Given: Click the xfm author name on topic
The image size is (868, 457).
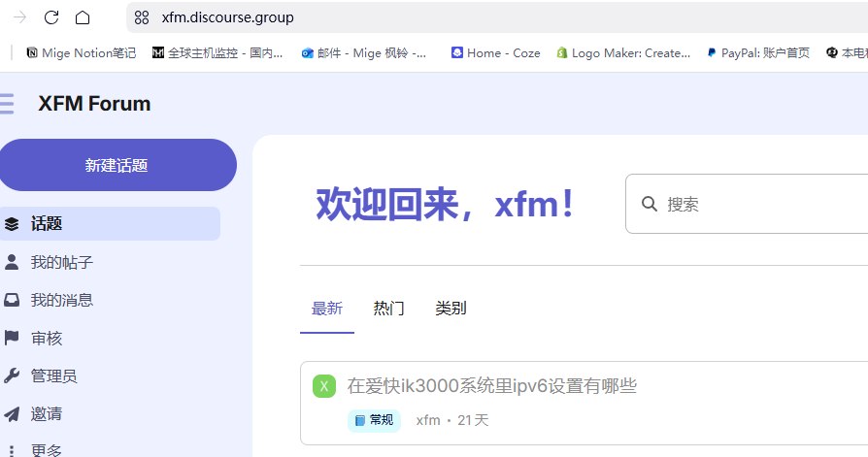Looking at the screenshot, I should click(428, 420).
